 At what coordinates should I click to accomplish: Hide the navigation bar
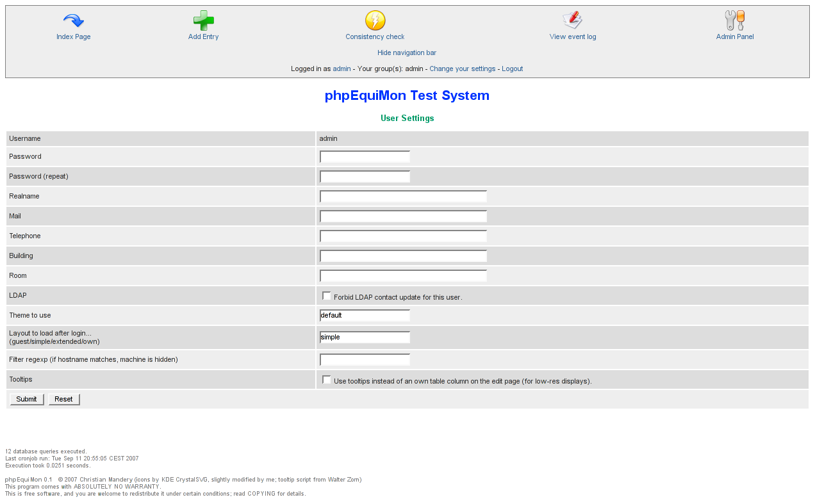pyautogui.click(x=407, y=53)
